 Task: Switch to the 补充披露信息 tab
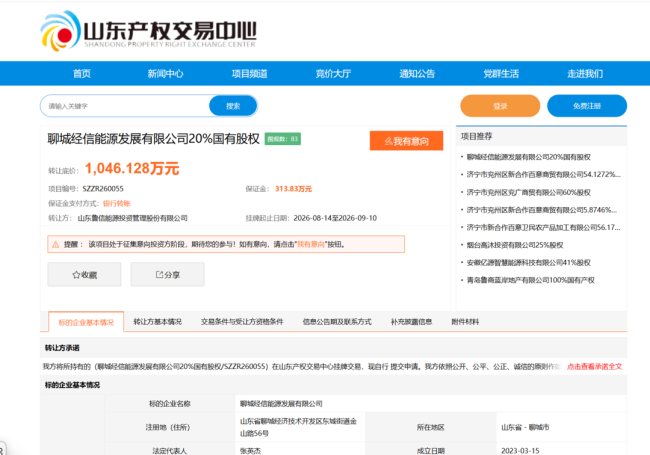[x=411, y=322]
